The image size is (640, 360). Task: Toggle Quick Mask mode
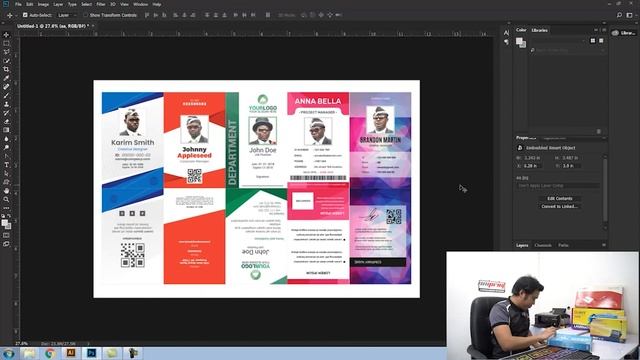pos(6,236)
